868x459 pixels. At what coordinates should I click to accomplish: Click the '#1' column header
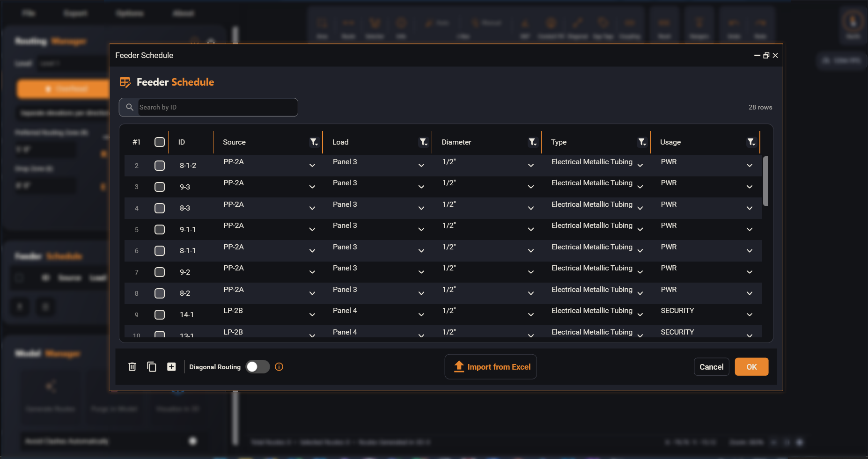tap(136, 142)
